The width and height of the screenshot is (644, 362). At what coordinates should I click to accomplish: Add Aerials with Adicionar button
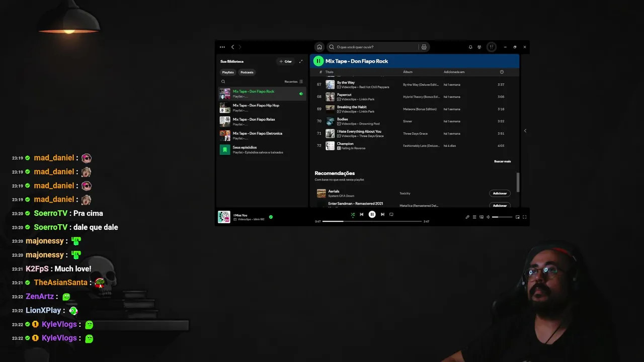pyautogui.click(x=500, y=194)
